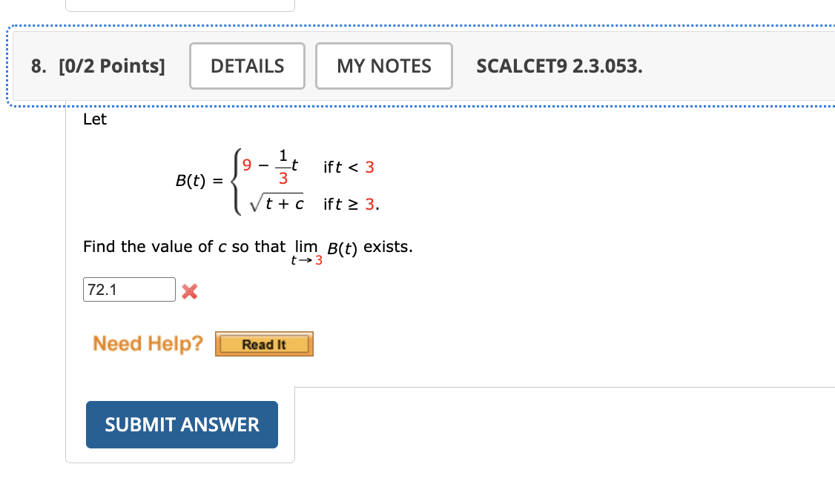Click the red 3 in the limit subscript
This screenshot has height=504, width=835.
320,259
